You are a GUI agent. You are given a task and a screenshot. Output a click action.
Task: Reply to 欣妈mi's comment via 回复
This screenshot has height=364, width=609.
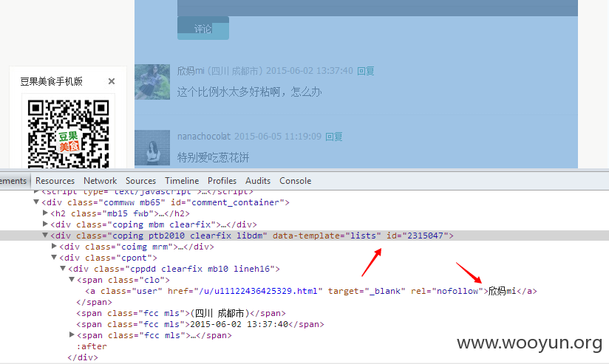click(x=366, y=71)
